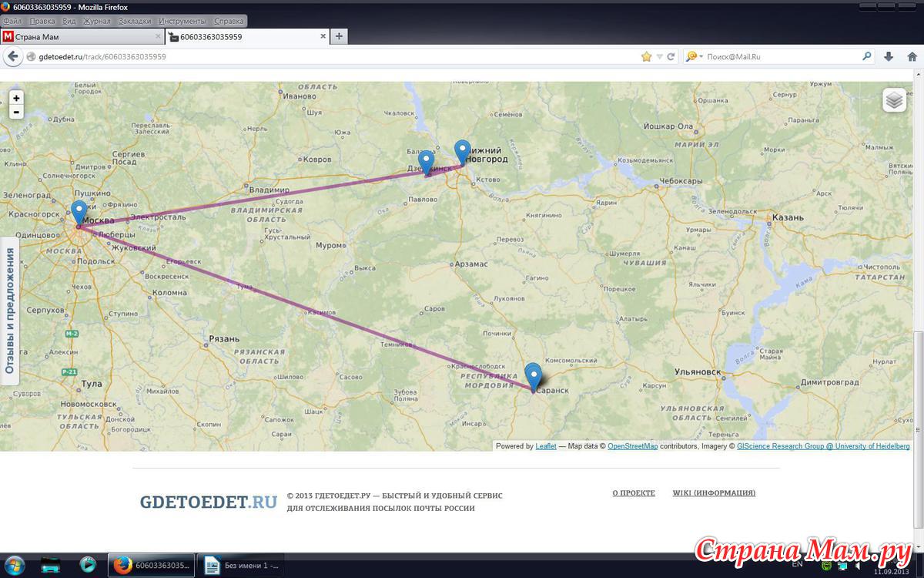Open the search engine dropdown
This screenshot has height=578, width=924.
(694, 56)
